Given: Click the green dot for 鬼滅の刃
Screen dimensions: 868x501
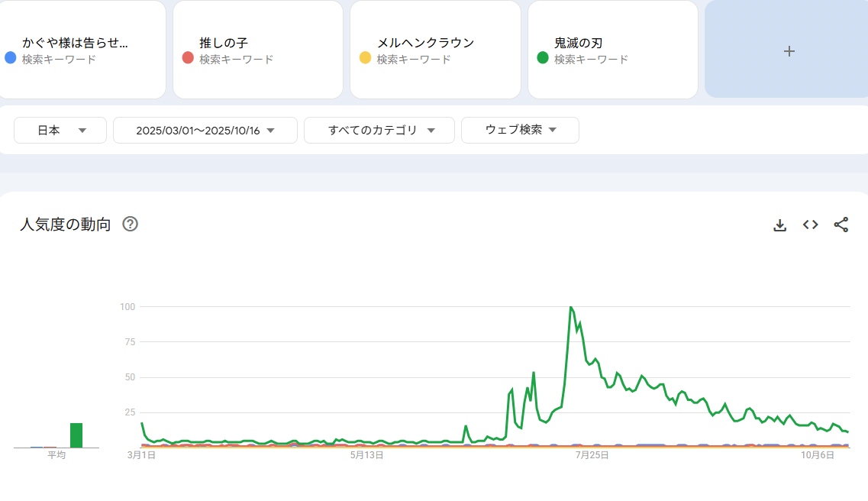Looking at the screenshot, I should [x=543, y=58].
